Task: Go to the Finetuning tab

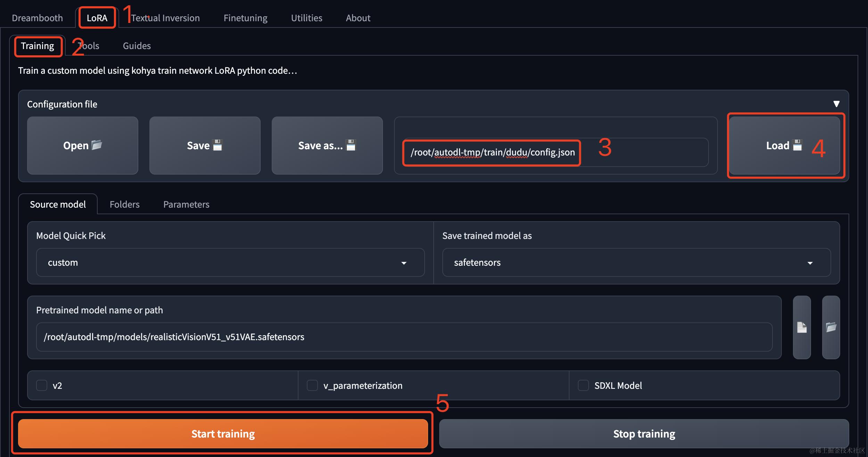Action: [245, 18]
